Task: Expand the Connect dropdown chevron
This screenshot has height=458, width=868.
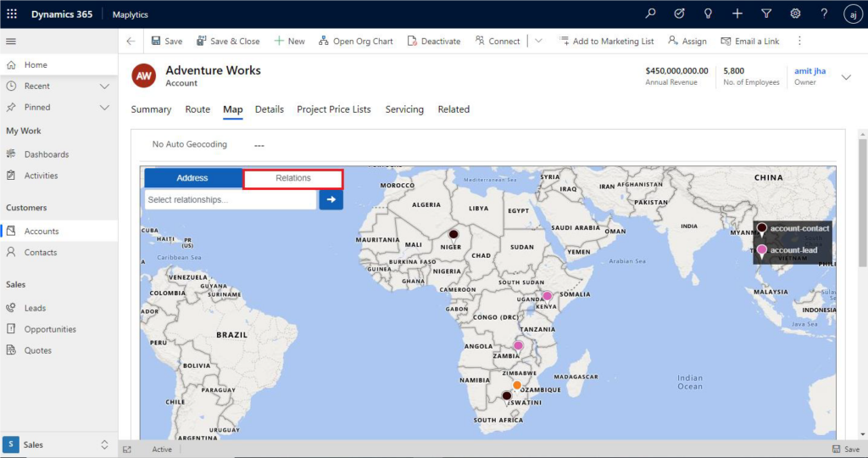Action: (538, 41)
